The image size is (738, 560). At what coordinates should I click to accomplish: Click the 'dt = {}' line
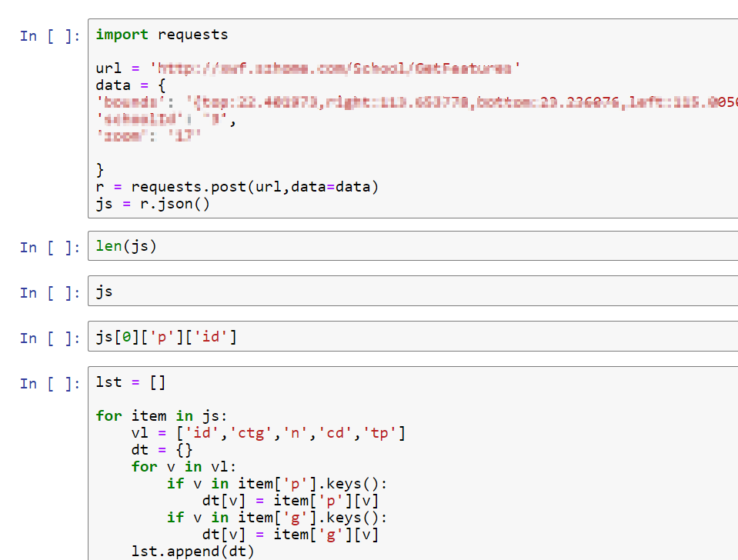[x=162, y=450]
